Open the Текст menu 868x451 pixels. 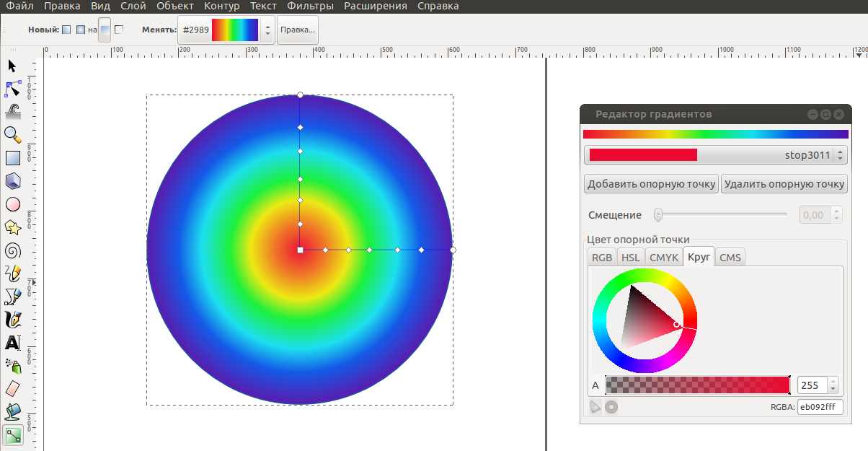coord(263,6)
